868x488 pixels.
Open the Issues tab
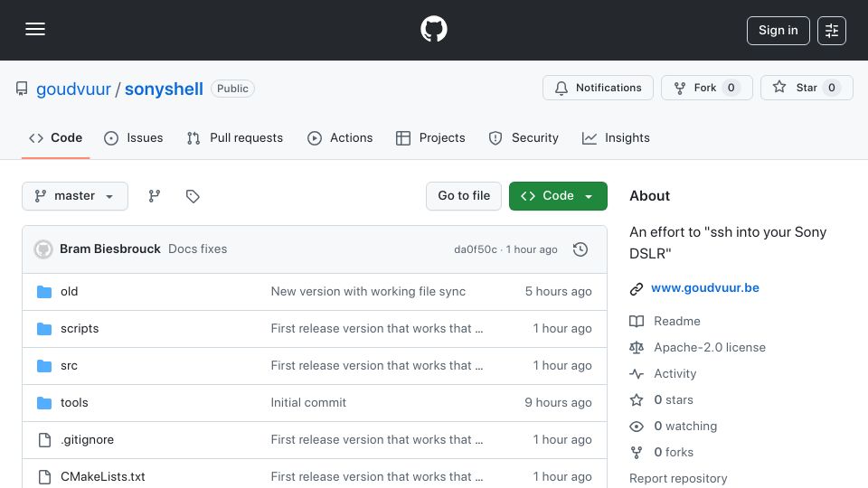click(134, 137)
